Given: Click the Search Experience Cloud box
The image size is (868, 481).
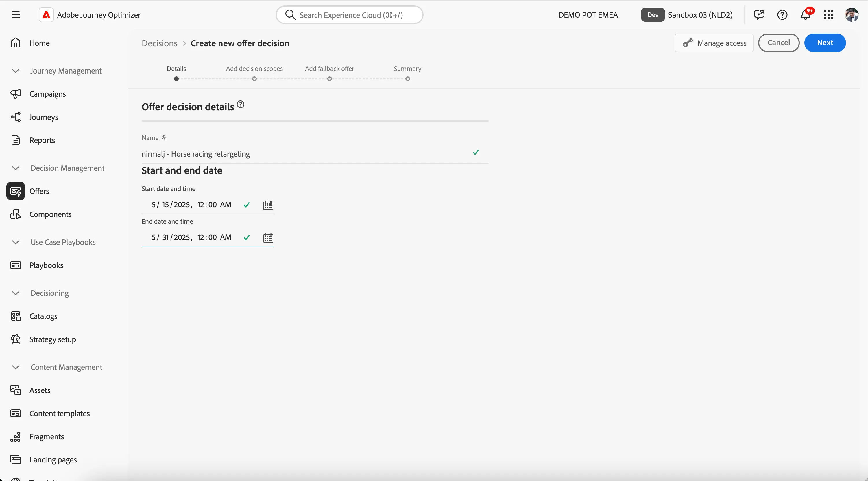Looking at the screenshot, I should pyautogui.click(x=349, y=15).
